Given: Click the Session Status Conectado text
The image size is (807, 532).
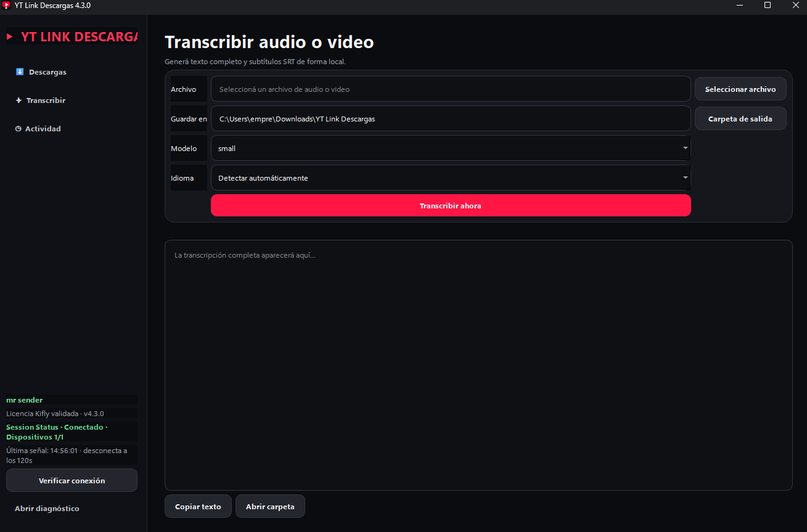Looking at the screenshot, I should pos(57,432).
